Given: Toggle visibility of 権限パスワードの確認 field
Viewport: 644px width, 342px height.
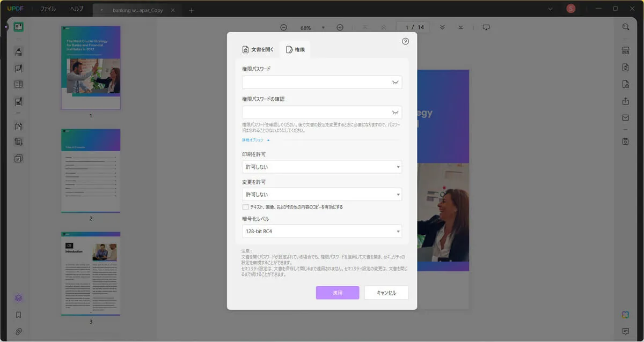Looking at the screenshot, I should pyautogui.click(x=396, y=112).
